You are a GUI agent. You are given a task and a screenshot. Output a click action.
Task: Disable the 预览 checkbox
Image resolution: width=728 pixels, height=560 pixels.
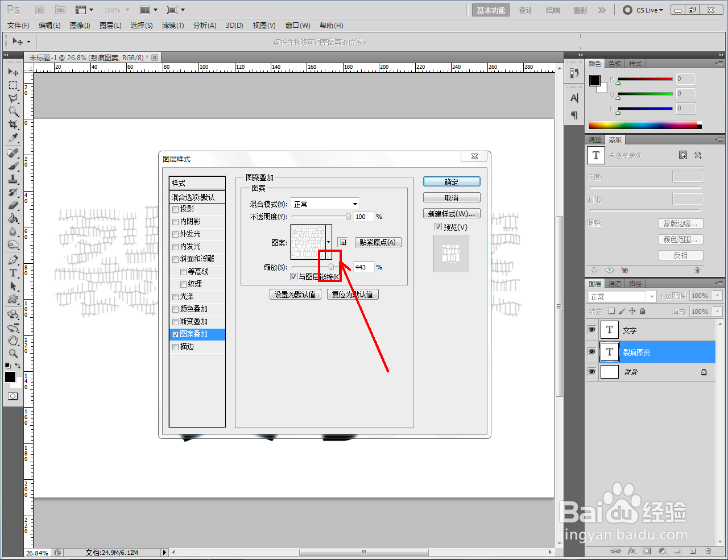[x=438, y=227]
